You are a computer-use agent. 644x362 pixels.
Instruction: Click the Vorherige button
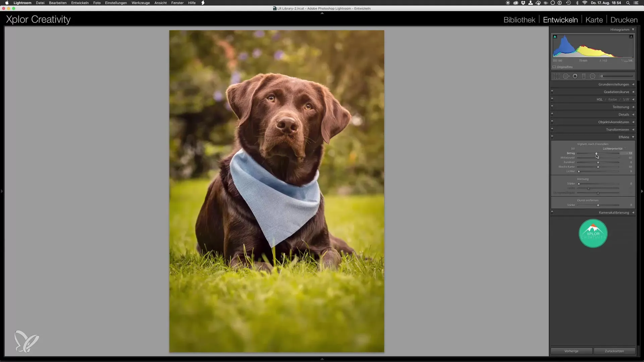[571, 351]
